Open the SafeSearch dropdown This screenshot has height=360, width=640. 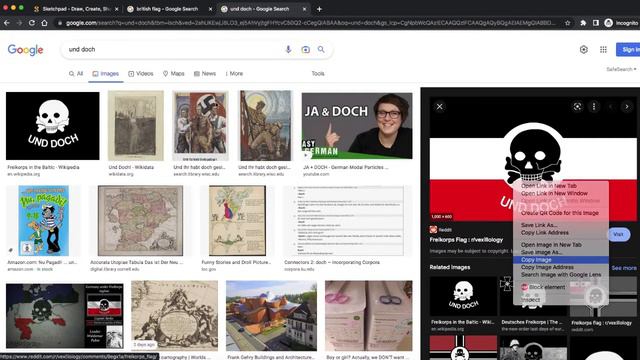coord(621,69)
